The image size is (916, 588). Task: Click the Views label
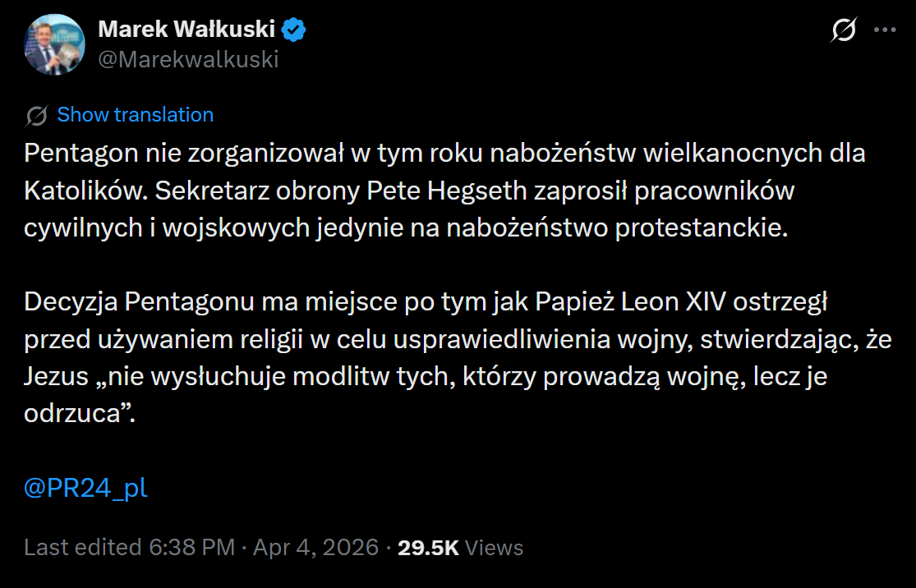coord(495,547)
